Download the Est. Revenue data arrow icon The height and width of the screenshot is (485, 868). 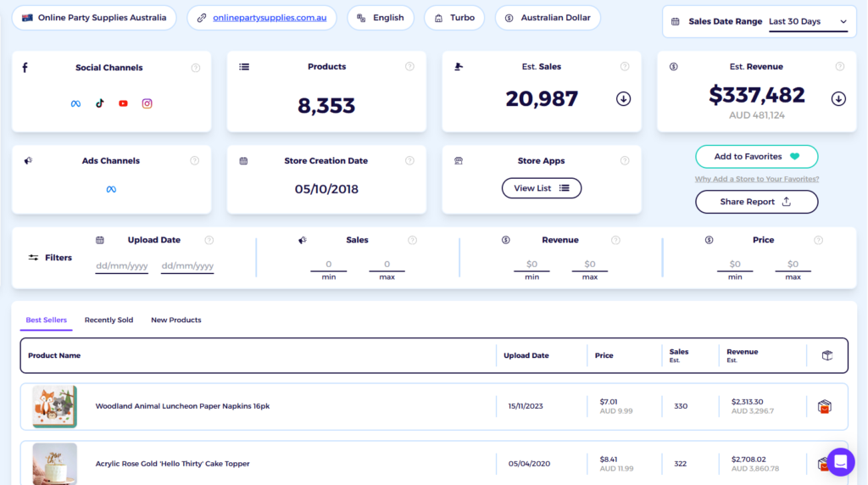point(838,98)
